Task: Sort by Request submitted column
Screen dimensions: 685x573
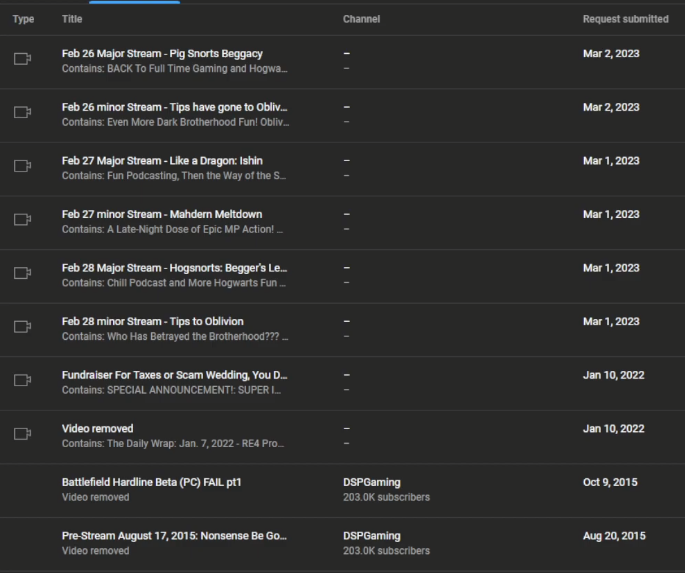Action: pyautogui.click(x=626, y=19)
